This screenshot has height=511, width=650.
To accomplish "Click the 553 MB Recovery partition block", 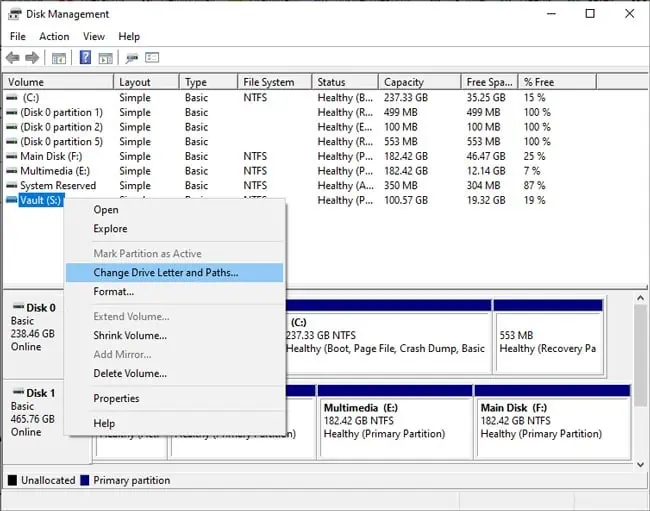I will 549,337.
